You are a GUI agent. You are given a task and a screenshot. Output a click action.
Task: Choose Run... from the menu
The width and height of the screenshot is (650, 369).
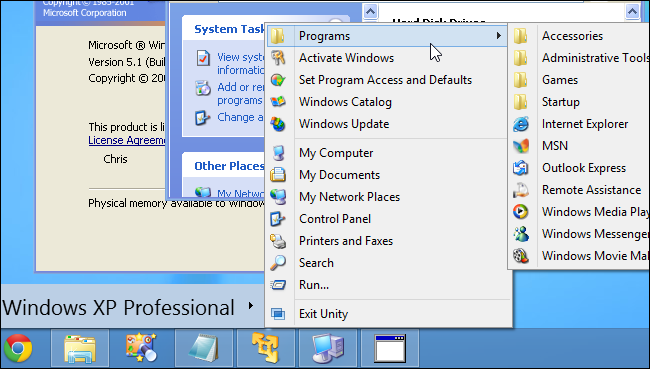(x=314, y=285)
